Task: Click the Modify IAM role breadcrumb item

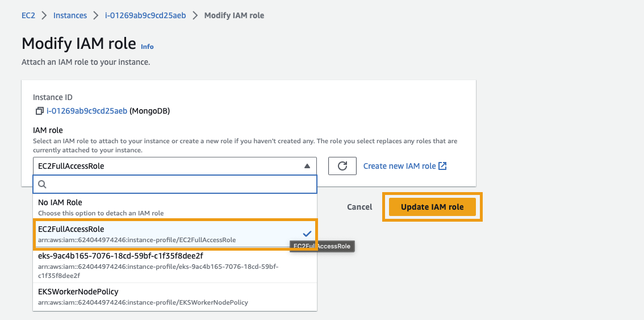Action: (234, 15)
